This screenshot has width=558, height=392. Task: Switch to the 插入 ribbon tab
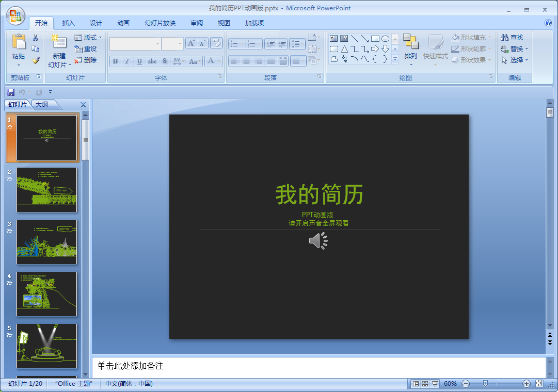(x=69, y=23)
